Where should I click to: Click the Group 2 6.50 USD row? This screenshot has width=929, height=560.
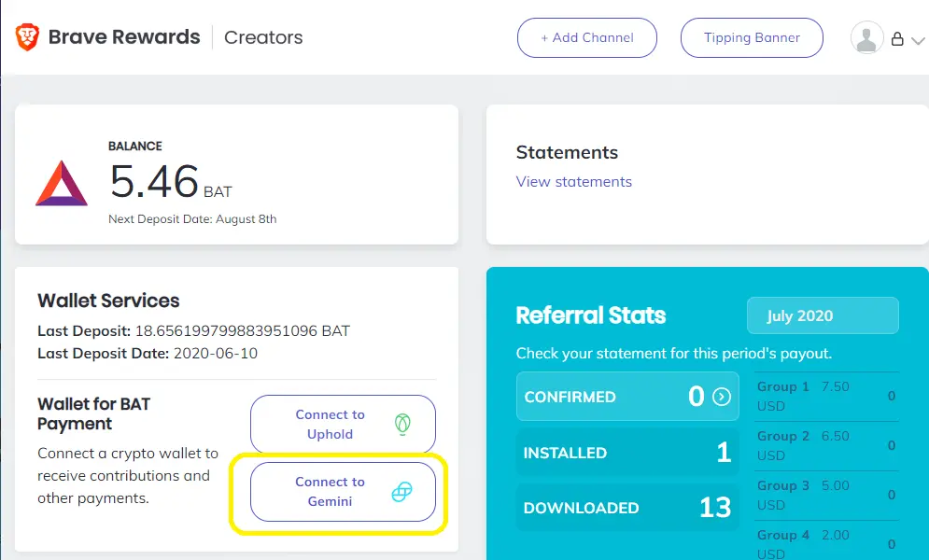point(826,446)
